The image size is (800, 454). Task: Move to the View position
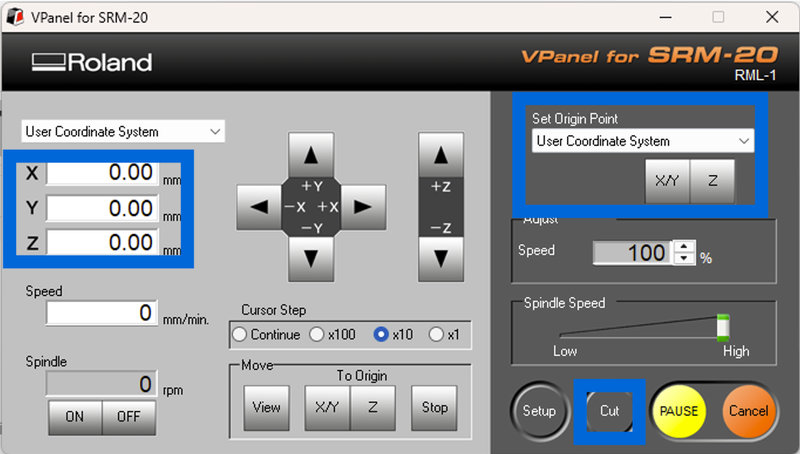[x=266, y=408]
